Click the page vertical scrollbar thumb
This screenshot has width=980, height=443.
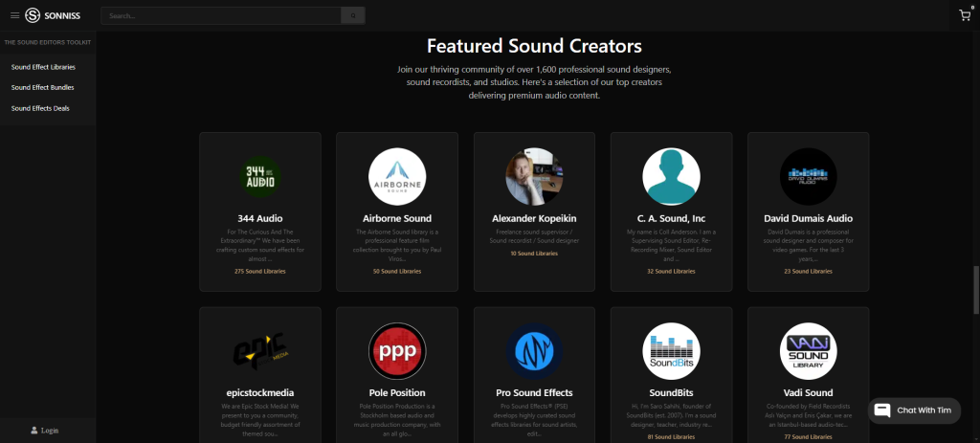point(976,289)
